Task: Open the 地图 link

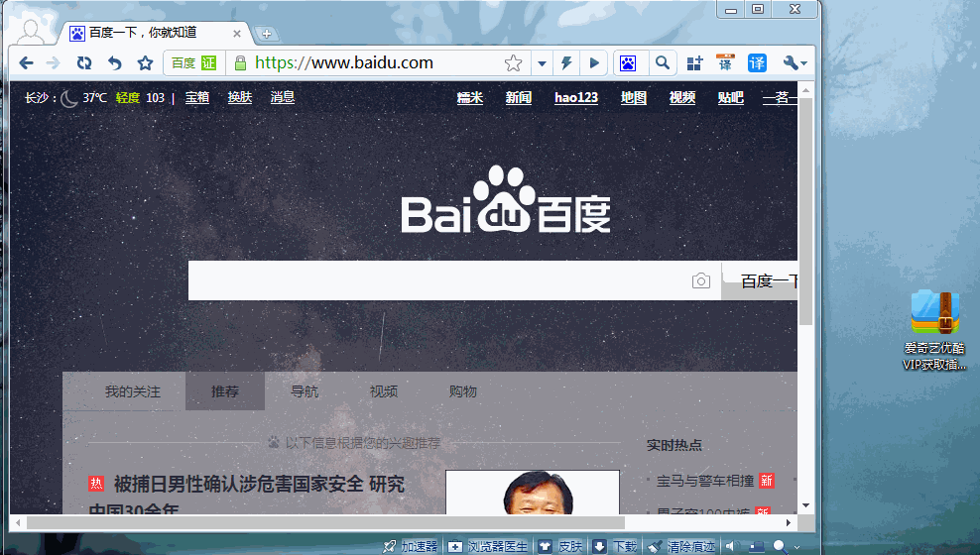Action: click(x=633, y=97)
